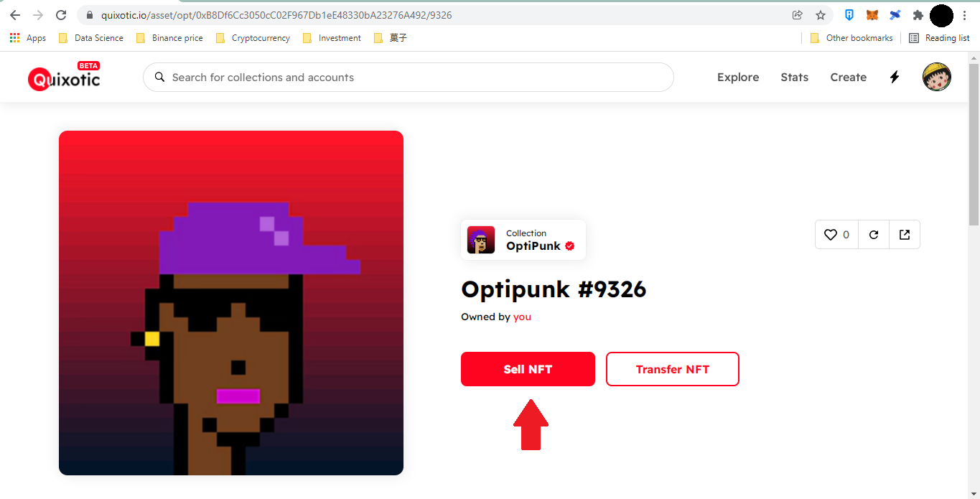Image resolution: width=980 pixels, height=499 pixels.
Task: Reload the current page
Action: (61, 15)
